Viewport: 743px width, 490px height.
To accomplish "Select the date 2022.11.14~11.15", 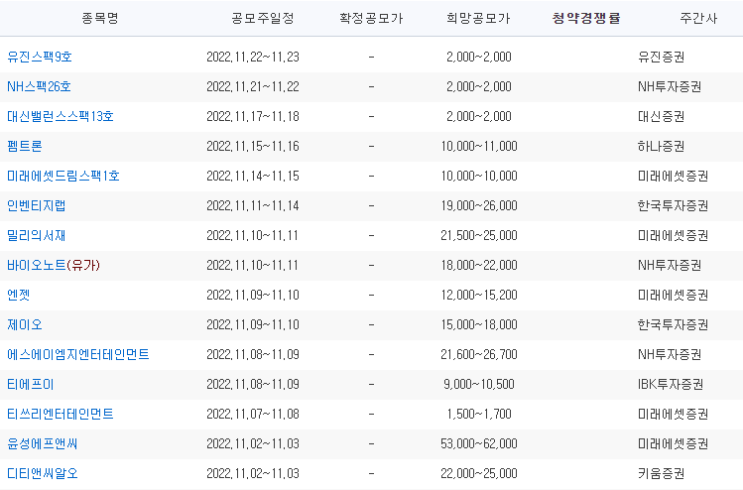I will [x=253, y=177].
